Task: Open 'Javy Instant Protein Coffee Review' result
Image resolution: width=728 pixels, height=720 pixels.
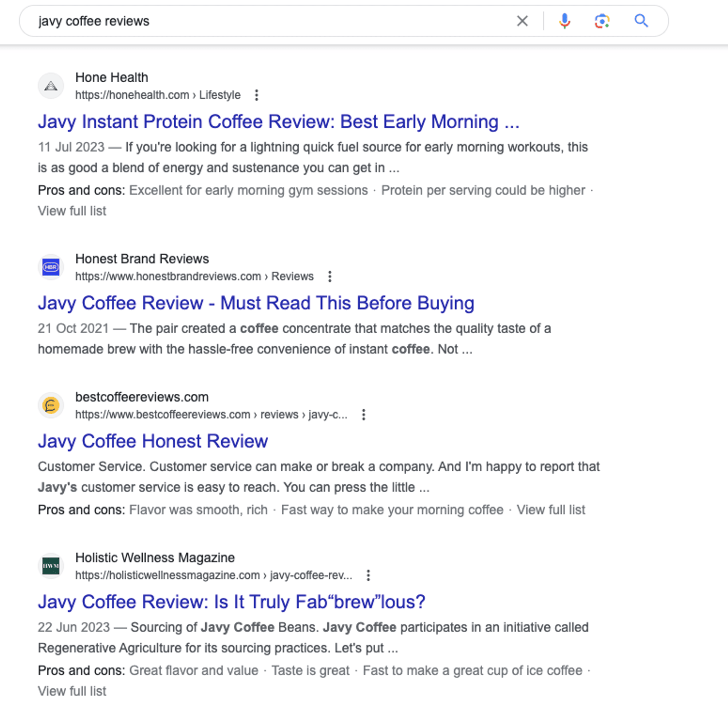Action: [x=278, y=122]
